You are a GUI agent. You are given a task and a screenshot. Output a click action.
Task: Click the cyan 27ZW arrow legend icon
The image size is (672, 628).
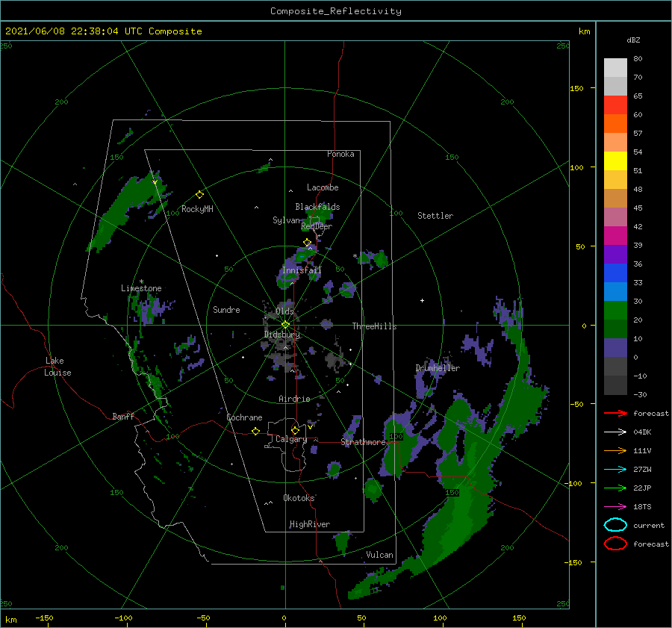[615, 470]
